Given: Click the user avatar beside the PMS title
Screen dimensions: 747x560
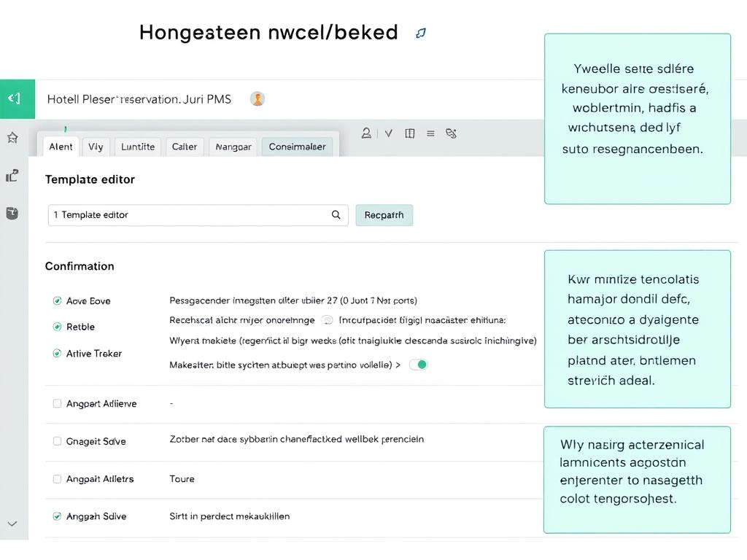Looking at the screenshot, I should [257, 99].
